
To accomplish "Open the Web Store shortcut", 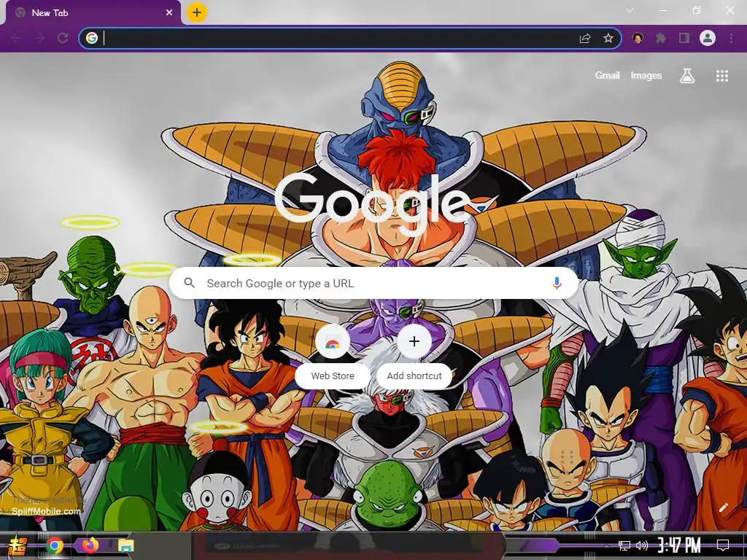I will (x=333, y=354).
